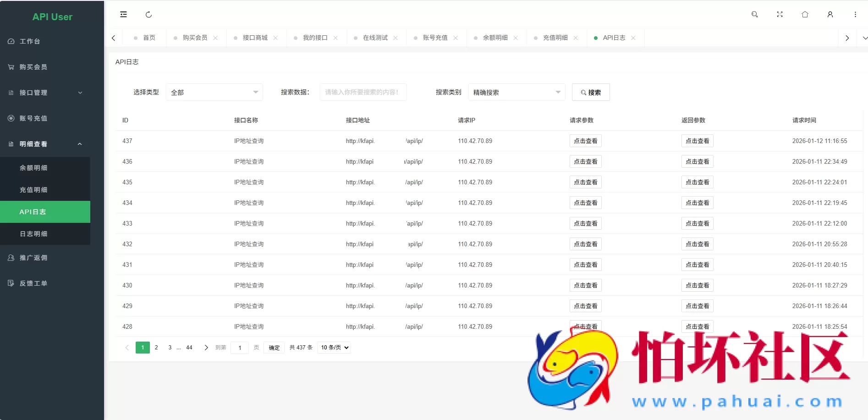
Task: Enter fullscreen via the expand icon
Action: (780, 14)
